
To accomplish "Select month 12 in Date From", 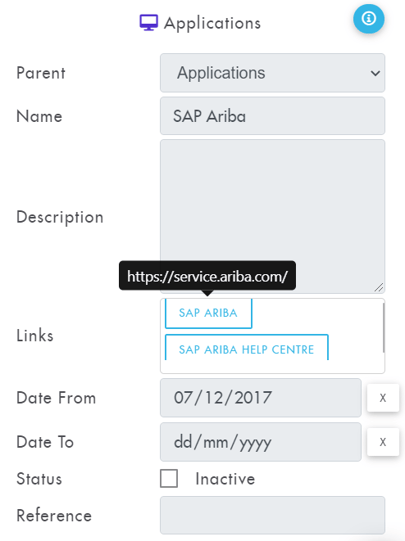I will pos(214,397).
